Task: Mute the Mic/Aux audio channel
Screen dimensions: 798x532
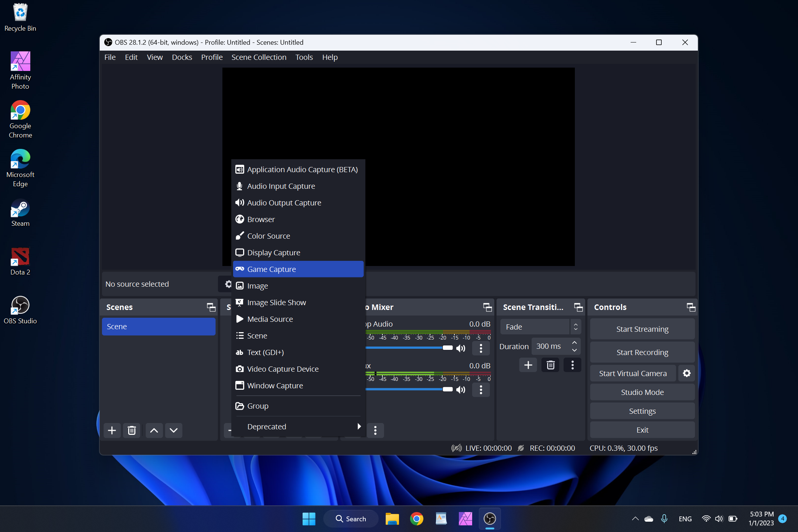Action: click(461, 390)
